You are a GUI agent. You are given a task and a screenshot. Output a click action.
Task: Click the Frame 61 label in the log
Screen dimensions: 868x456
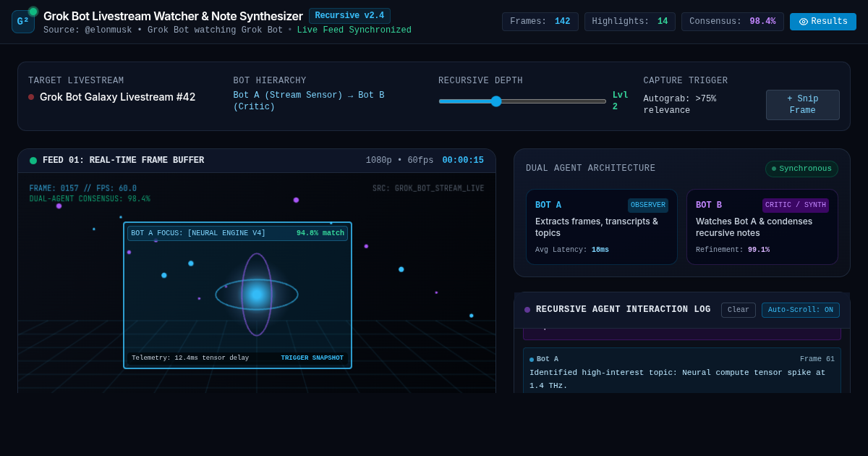(817, 360)
